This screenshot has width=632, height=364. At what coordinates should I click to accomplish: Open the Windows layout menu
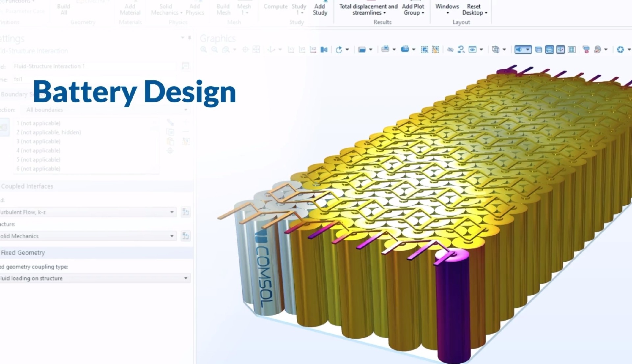[x=447, y=9]
